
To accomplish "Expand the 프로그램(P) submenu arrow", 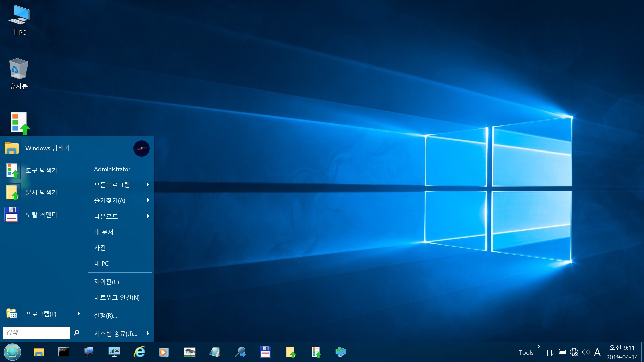I will [x=79, y=314].
